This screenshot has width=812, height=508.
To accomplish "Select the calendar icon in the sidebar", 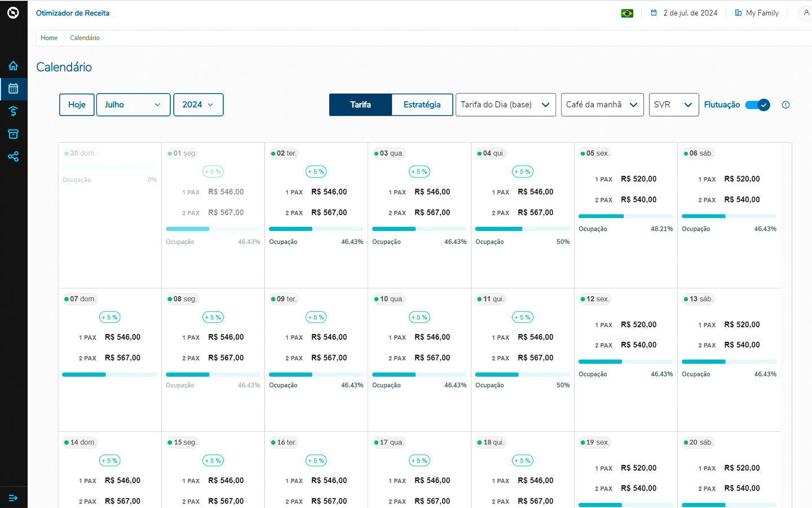I will (x=13, y=89).
